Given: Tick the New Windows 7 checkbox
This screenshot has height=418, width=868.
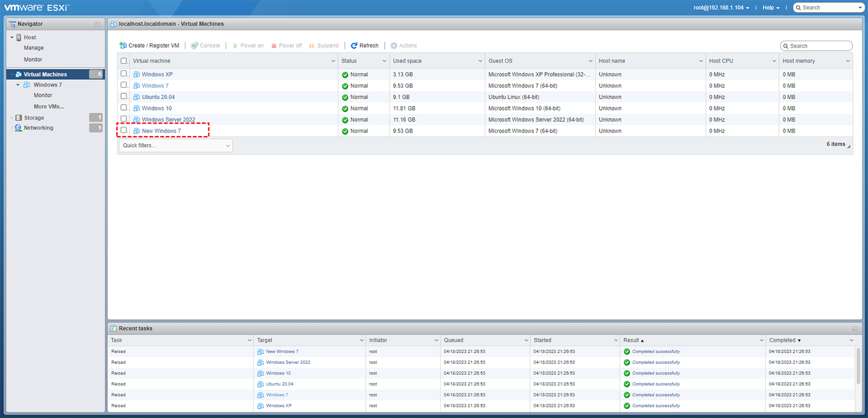Looking at the screenshot, I should click(x=124, y=130).
